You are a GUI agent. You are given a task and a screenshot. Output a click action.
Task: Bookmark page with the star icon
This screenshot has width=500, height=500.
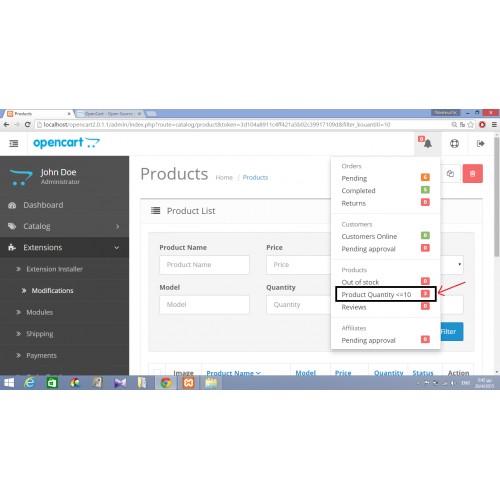[x=470, y=125]
